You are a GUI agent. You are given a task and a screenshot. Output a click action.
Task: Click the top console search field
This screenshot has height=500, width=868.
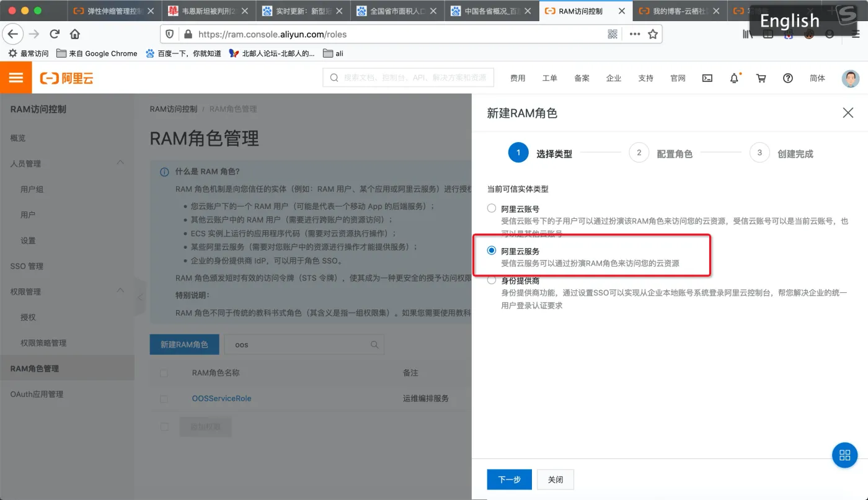tap(409, 78)
